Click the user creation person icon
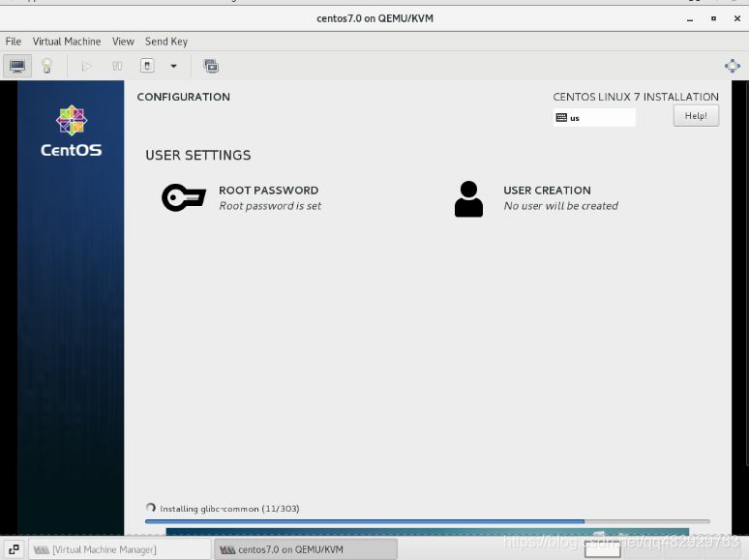The width and height of the screenshot is (749, 560). (x=468, y=198)
